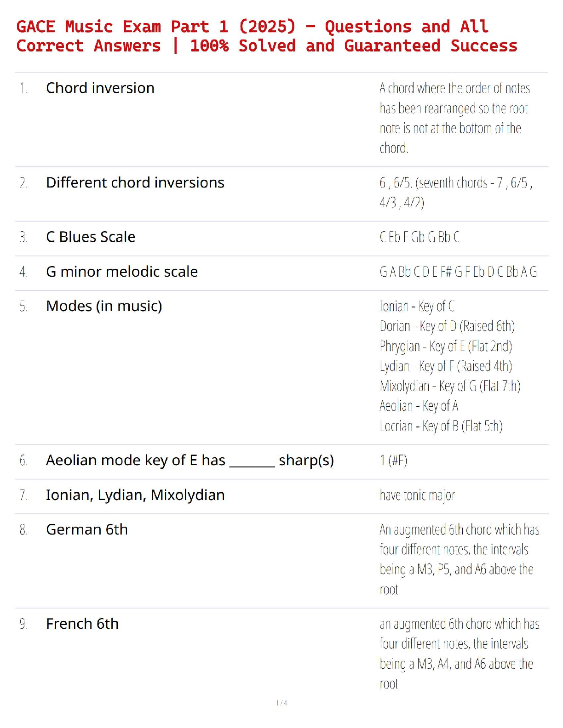The width and height of the screenshot is (563, 728).
Task: Click the "have tonic major" answer
Action: pos(417,495)
